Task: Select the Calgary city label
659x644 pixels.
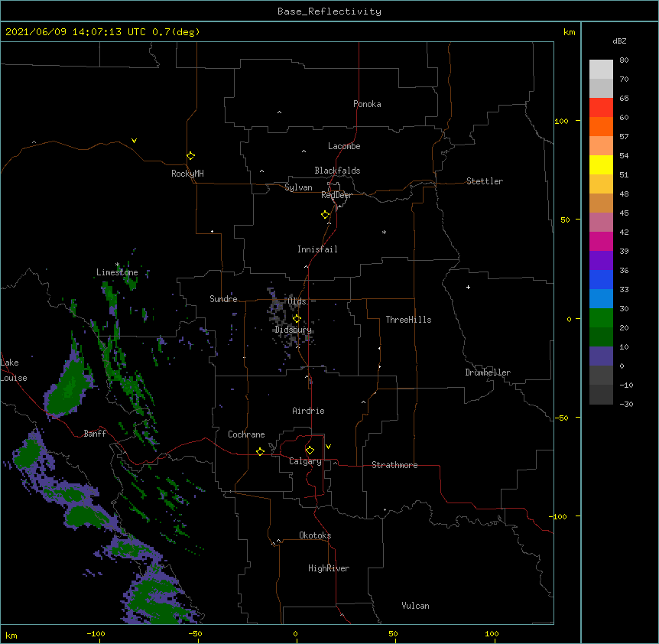Action: pos(306,461)
